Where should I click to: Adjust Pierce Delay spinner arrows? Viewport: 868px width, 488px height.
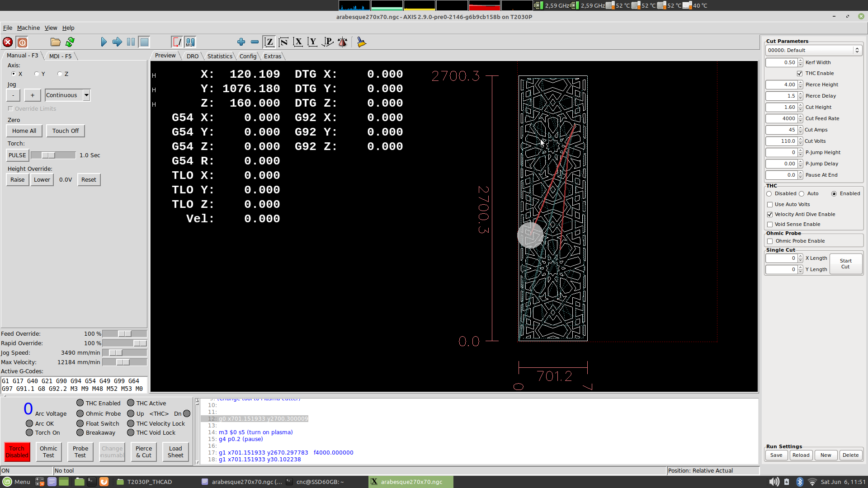[800, 96]
